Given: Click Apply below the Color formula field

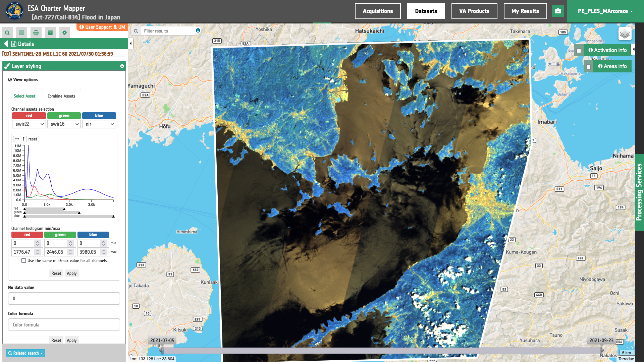Looking at the screenshot, I should click(72, 341).
